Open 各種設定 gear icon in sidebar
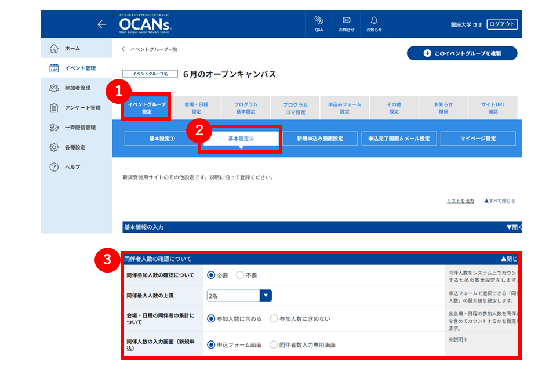This screenshot has width=560, height=392. point(54,147)
